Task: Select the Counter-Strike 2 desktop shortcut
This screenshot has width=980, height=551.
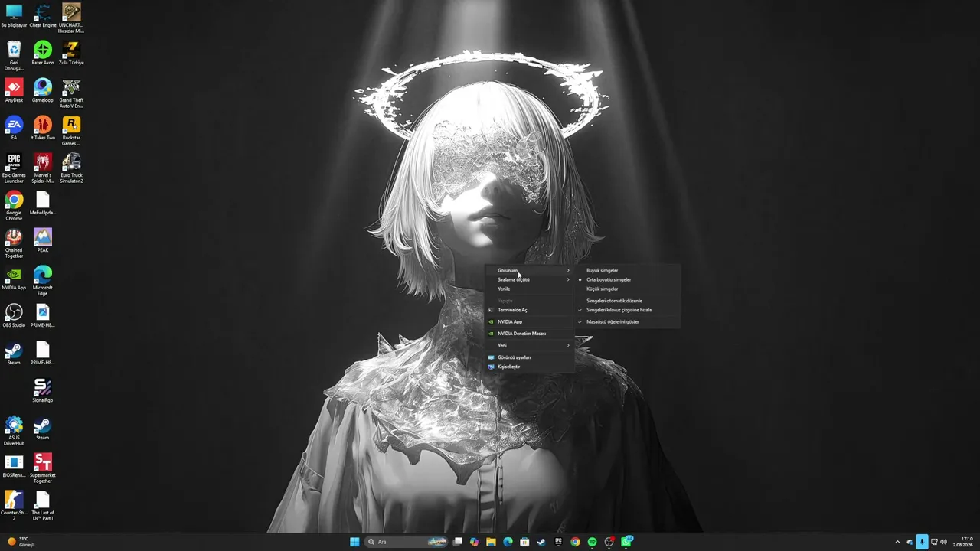Action: tap(14, 506)
